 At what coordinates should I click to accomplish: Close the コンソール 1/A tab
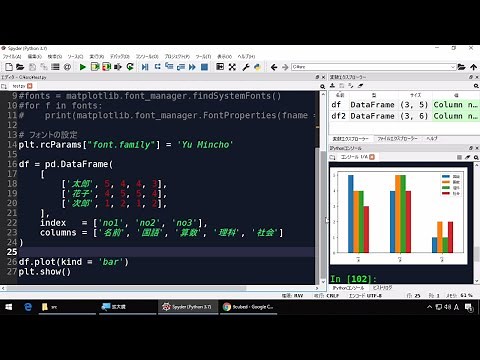point(372,157)
